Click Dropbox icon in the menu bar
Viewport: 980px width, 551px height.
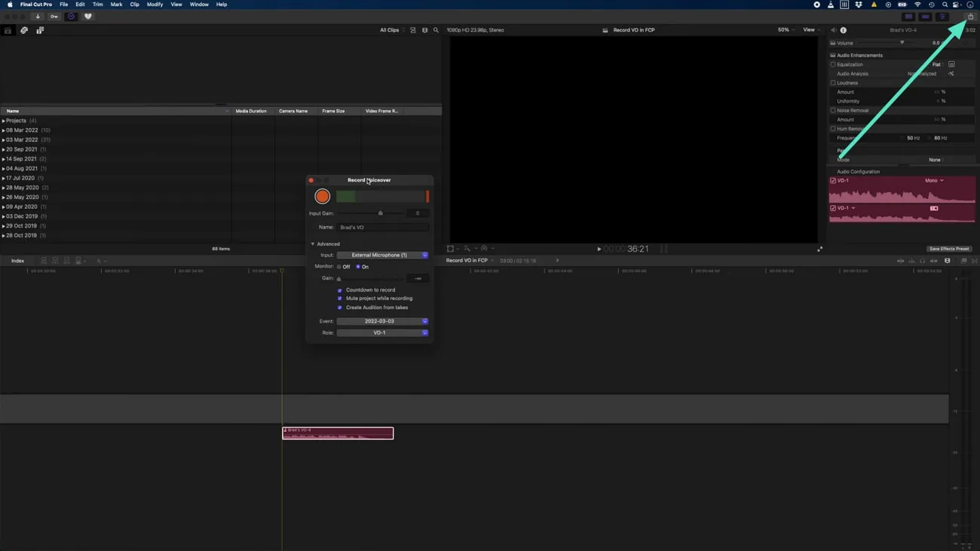(858, 5)
